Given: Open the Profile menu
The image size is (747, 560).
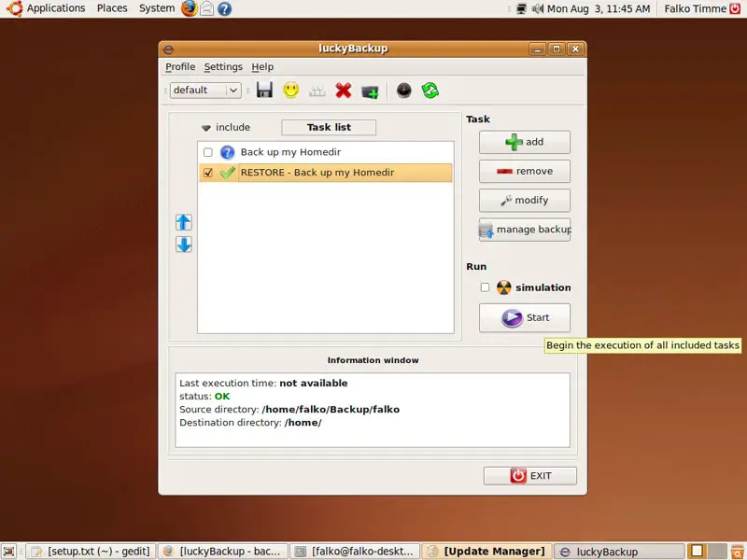Looking at the screenshot, I should click(180, 66).
